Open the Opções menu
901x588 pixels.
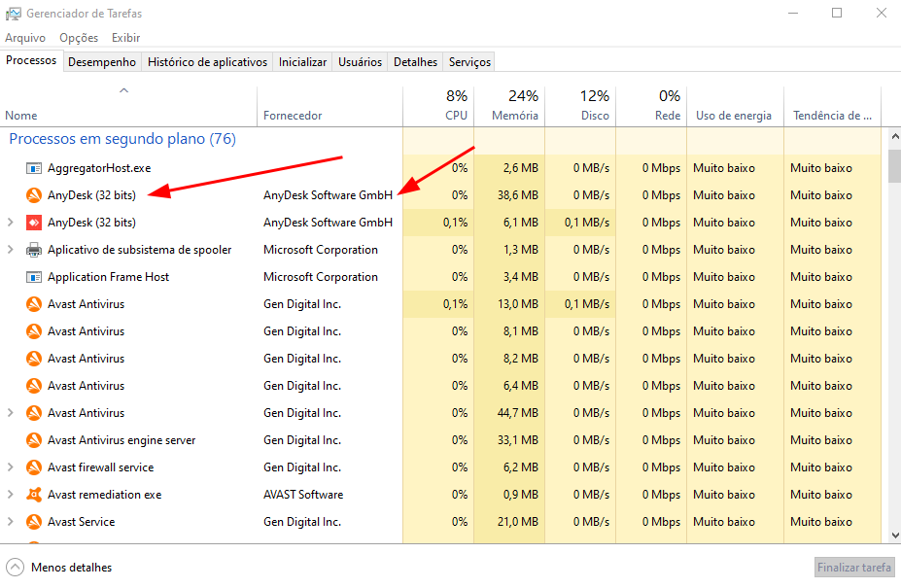point(79,37)
